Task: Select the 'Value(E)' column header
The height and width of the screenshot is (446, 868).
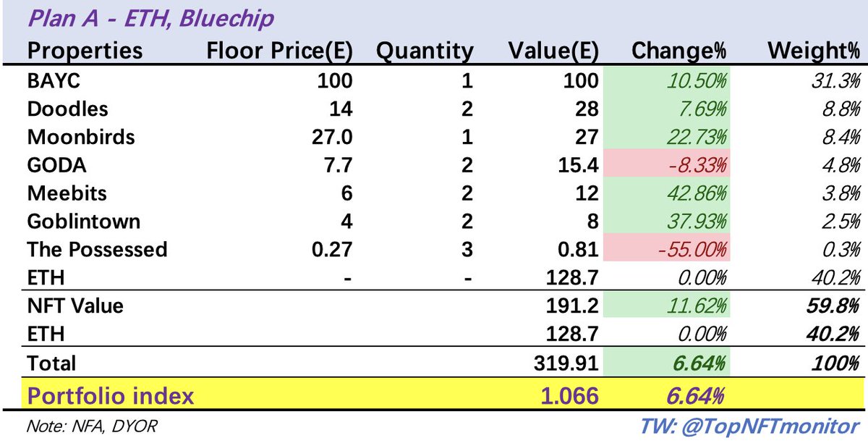Action: (x=553, y=51)
